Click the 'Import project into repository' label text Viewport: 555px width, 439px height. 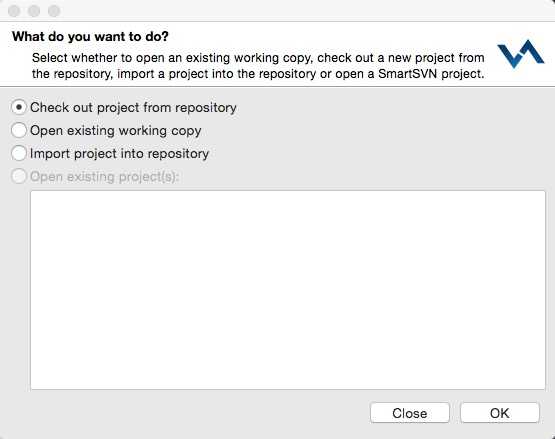[x=120, y=154]
